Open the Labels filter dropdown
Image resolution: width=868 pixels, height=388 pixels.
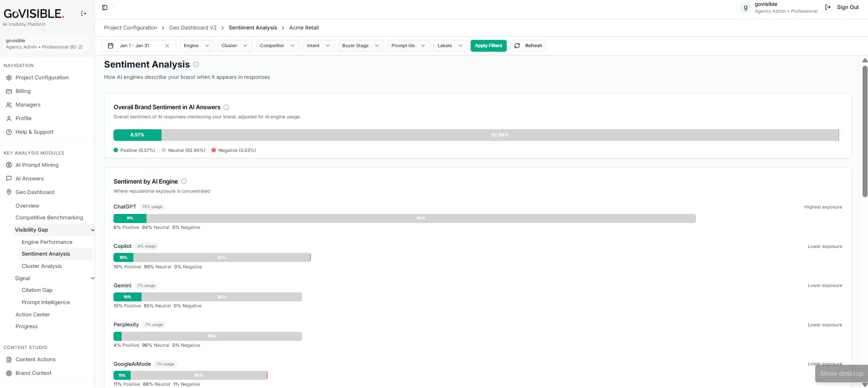(450, 46)
